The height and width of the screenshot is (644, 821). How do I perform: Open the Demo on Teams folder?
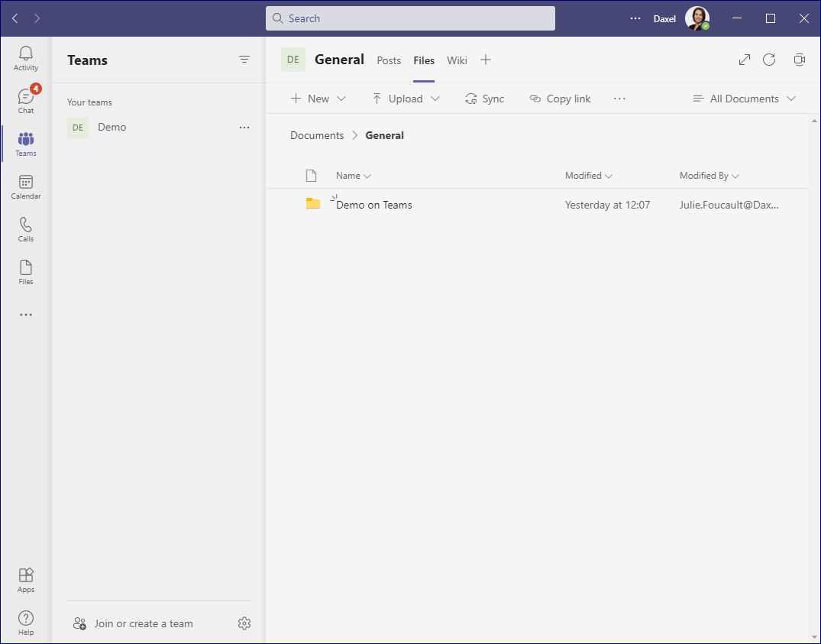[374, 205]
